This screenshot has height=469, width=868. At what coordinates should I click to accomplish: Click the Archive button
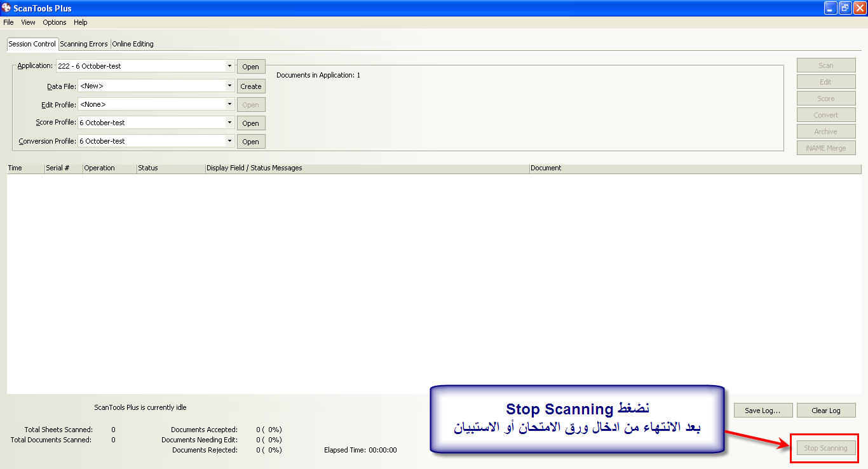[826, 132]
